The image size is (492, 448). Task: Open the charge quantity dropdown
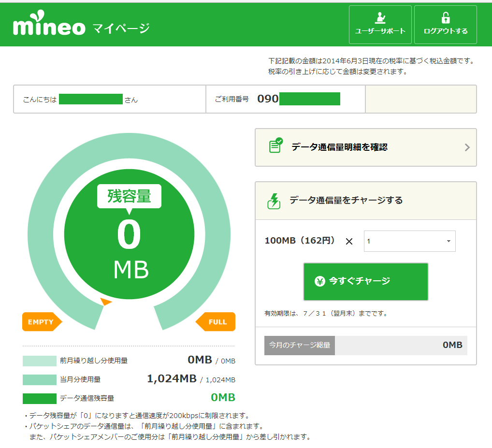(x=409, y=241)
